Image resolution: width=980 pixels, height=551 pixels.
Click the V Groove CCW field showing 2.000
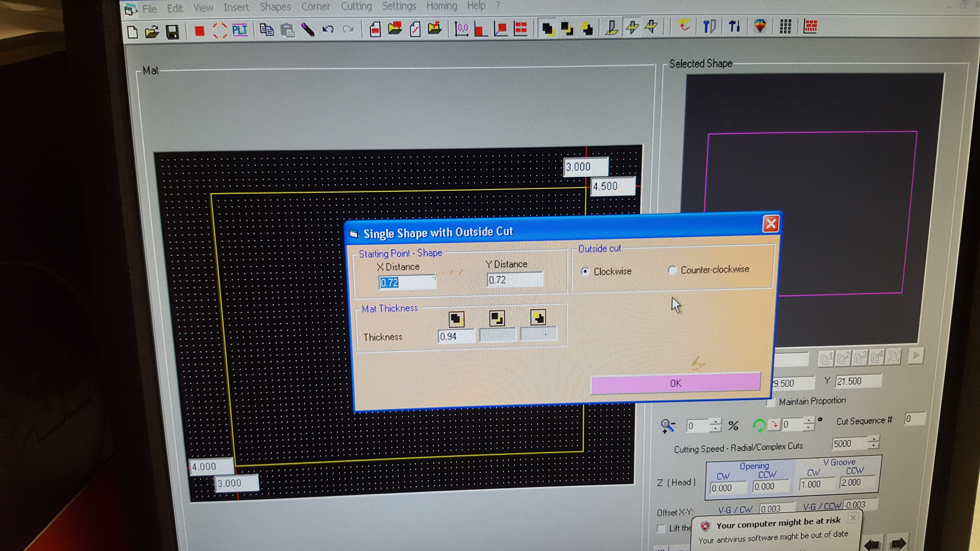click(857, 483)
